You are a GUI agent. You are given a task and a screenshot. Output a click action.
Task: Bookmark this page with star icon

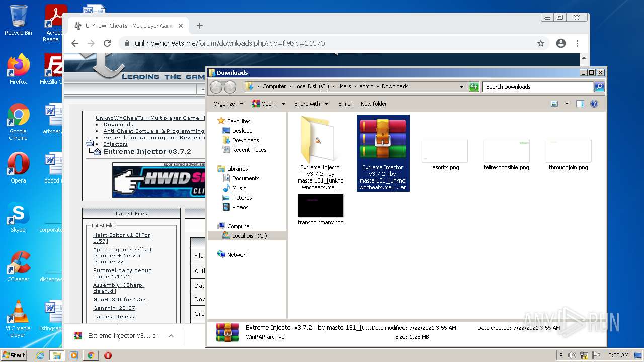pos(541,43)
